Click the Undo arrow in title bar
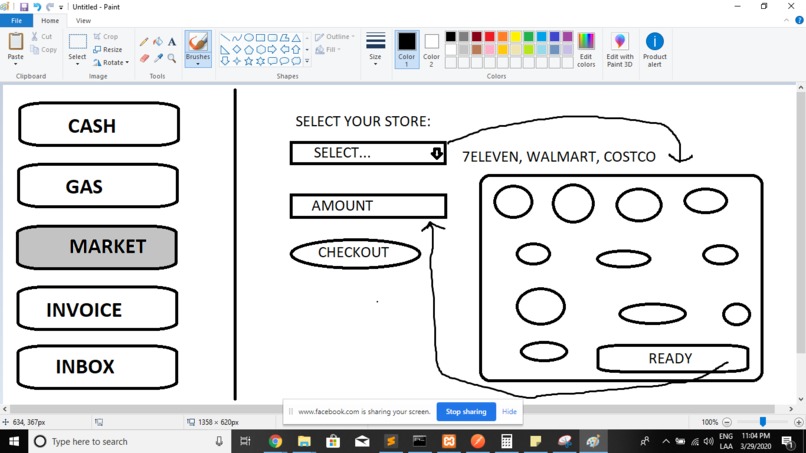Viewport: 806px width, 453px height. pyautogui.click(x=37, y=7)
